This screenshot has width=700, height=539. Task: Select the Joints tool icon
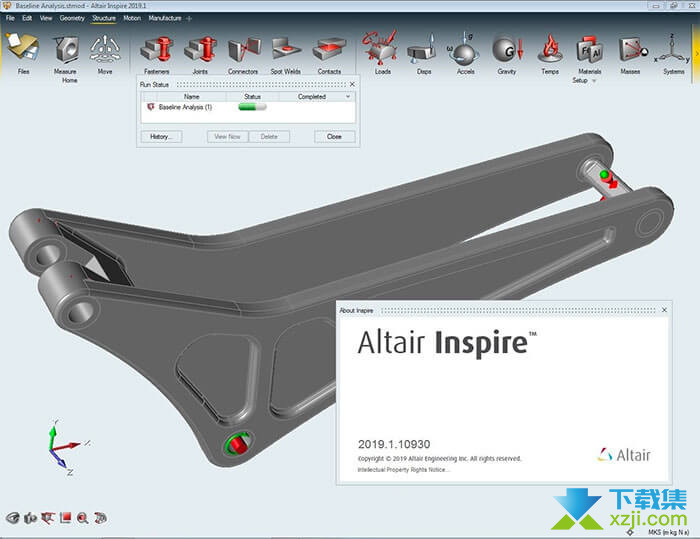[200, 49]
